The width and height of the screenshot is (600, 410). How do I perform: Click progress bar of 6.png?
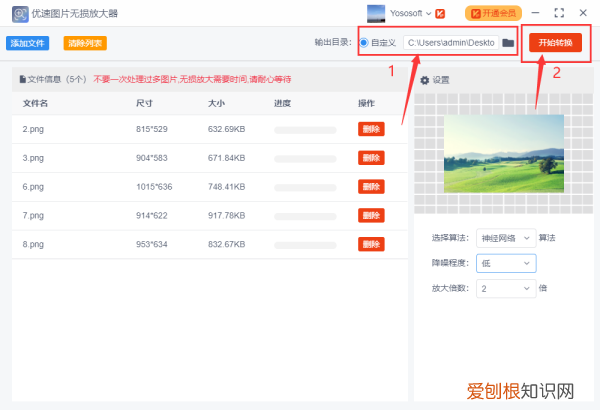pyautogui.click(x=305, y=188)
